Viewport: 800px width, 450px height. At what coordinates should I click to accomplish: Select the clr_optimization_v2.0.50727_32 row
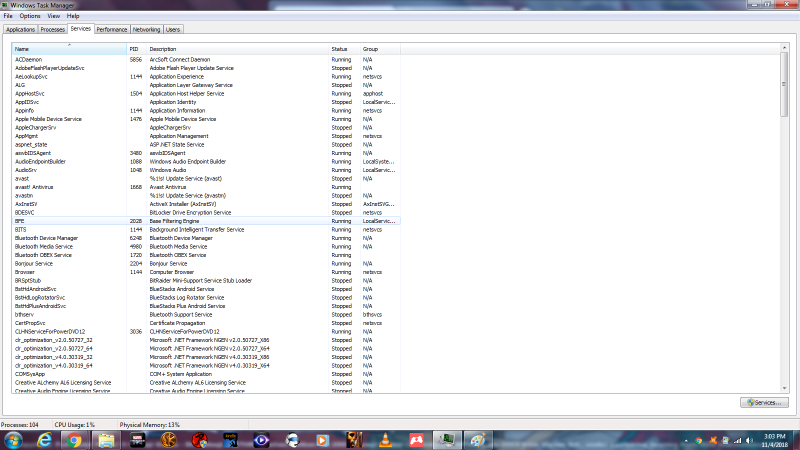[x=206, y=340]
